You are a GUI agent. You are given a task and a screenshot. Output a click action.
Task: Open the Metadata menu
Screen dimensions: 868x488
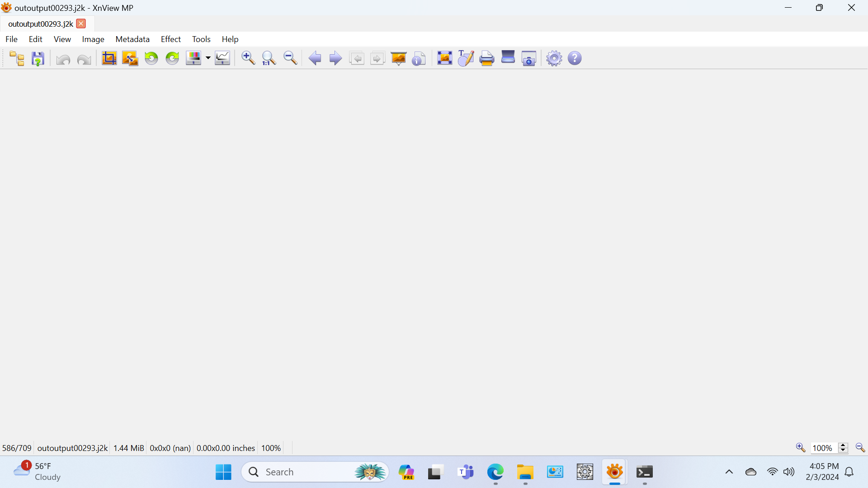click(132, 39)
